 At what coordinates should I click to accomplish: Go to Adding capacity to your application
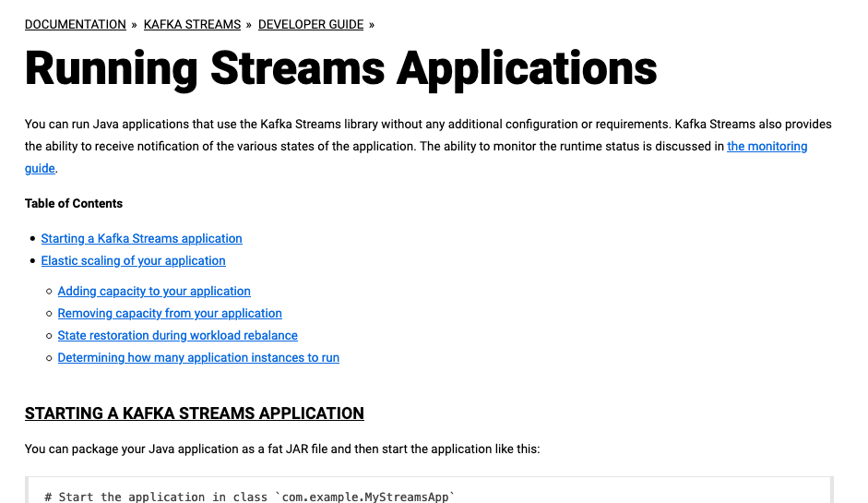point(154,291)
